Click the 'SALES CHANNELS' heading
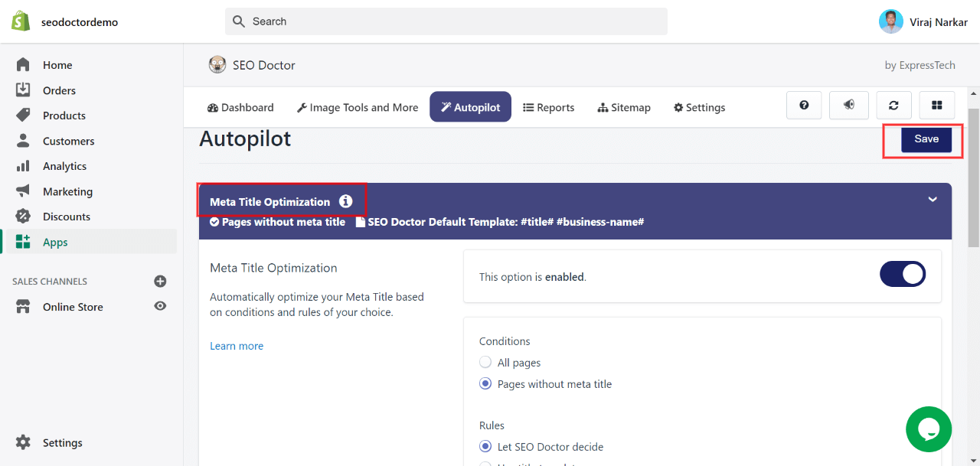Screen dimensions: 980x466 (50, 282)
